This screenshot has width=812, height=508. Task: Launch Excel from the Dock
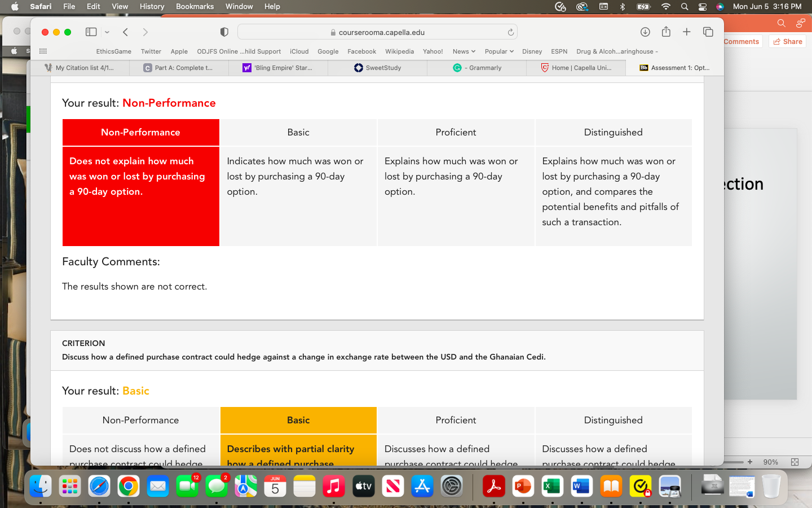pyautogui.click(x=553, y=486)
